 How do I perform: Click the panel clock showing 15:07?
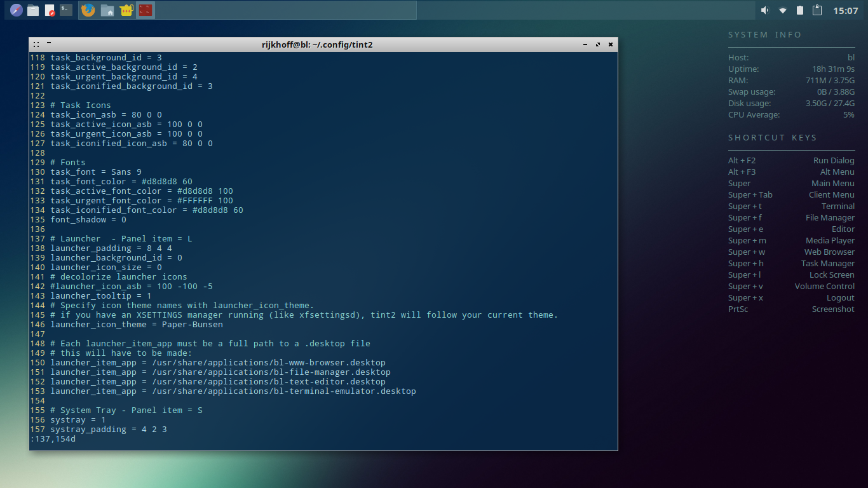coord(846,11)
